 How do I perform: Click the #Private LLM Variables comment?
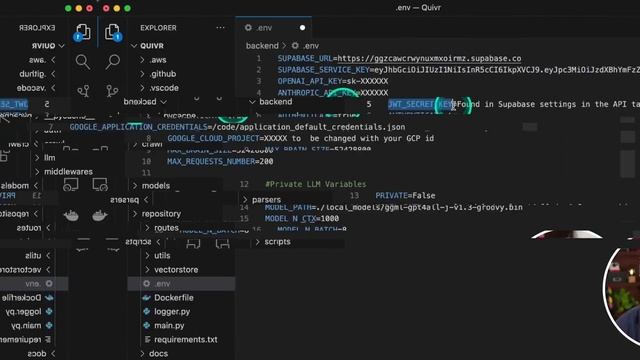click(316, 184)
